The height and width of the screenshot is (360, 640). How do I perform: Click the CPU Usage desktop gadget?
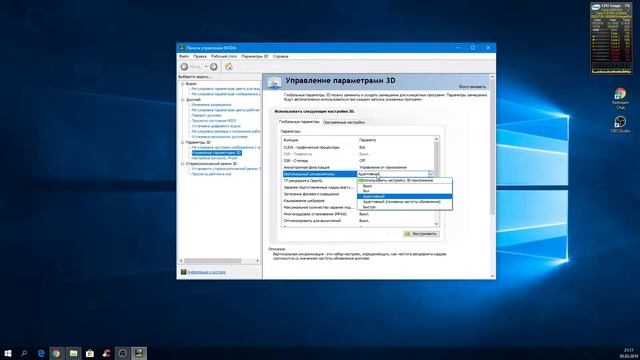[611, 38]
